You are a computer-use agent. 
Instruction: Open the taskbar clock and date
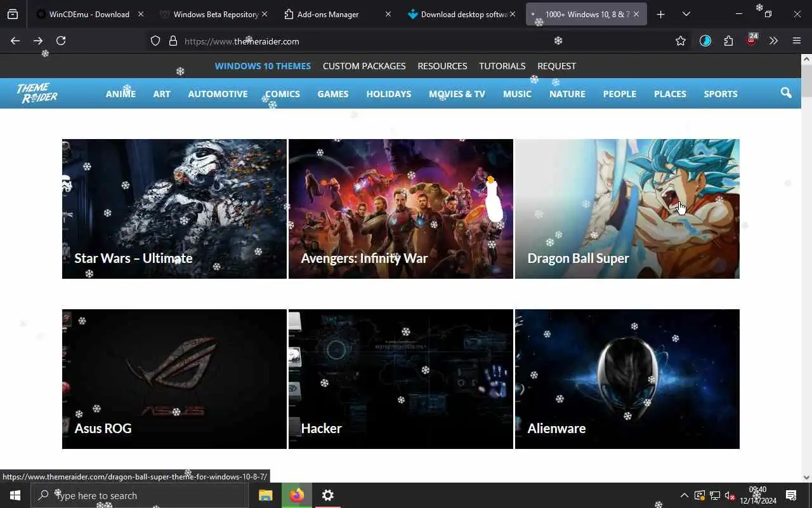(758, 495)
